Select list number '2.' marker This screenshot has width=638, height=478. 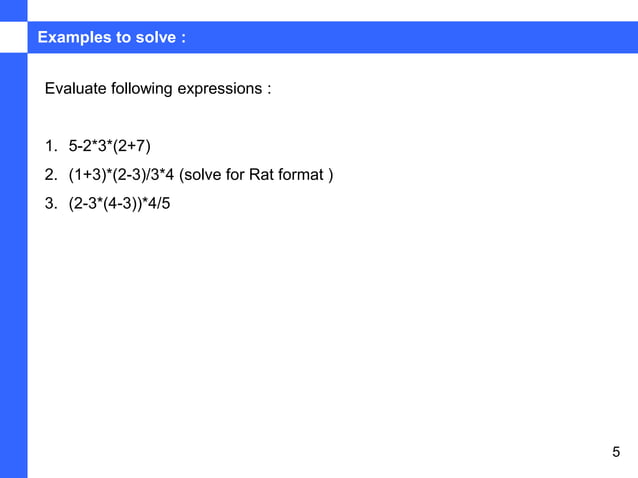click(51, 175)
